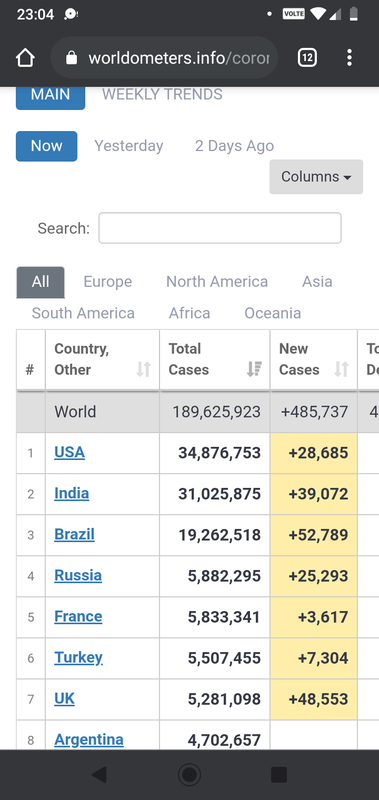
Task: Open the France country link
Action: tap(78, 617)
